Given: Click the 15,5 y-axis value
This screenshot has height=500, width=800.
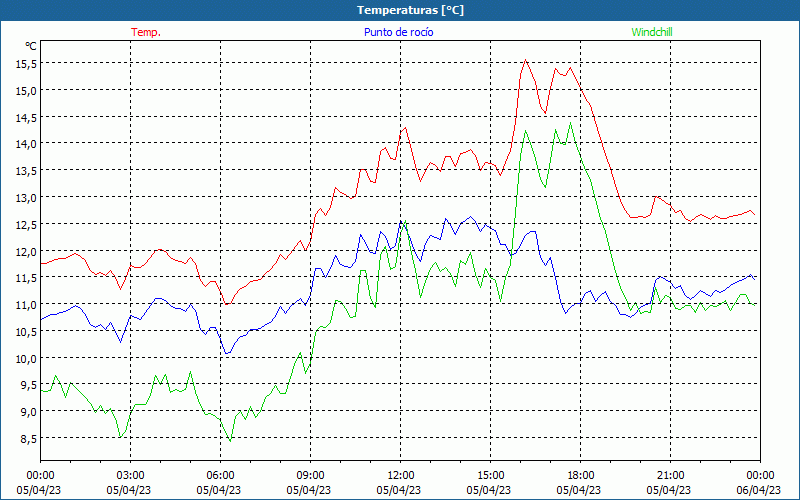Looking at the screenshot, I should (27, 64).
